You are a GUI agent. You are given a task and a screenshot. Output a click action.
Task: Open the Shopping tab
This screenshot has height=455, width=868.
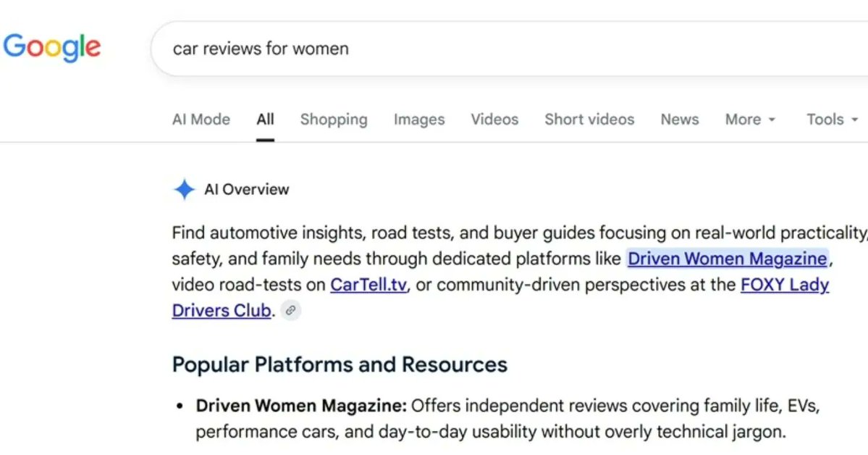(x=334, y=119)
